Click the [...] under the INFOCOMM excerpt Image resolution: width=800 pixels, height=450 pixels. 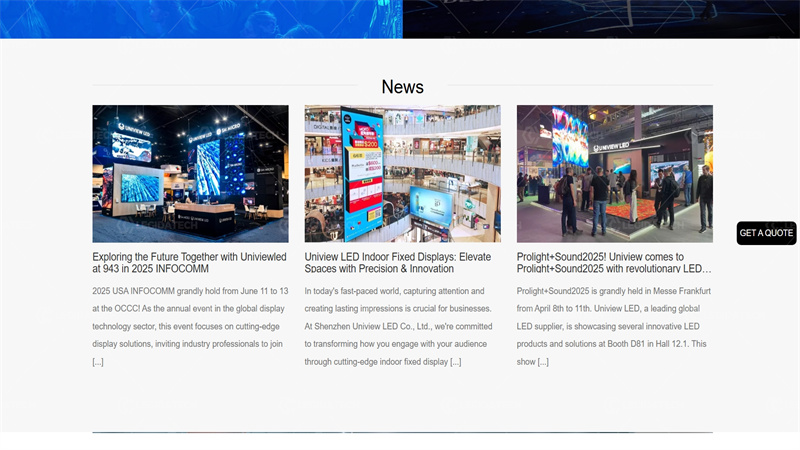coord(98,362)
